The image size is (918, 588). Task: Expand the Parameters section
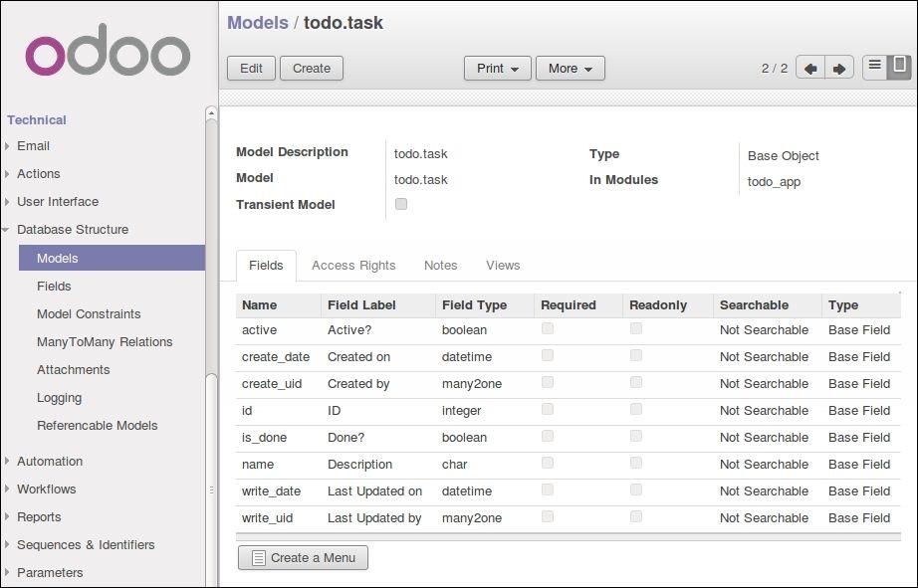tap(50, 573)
